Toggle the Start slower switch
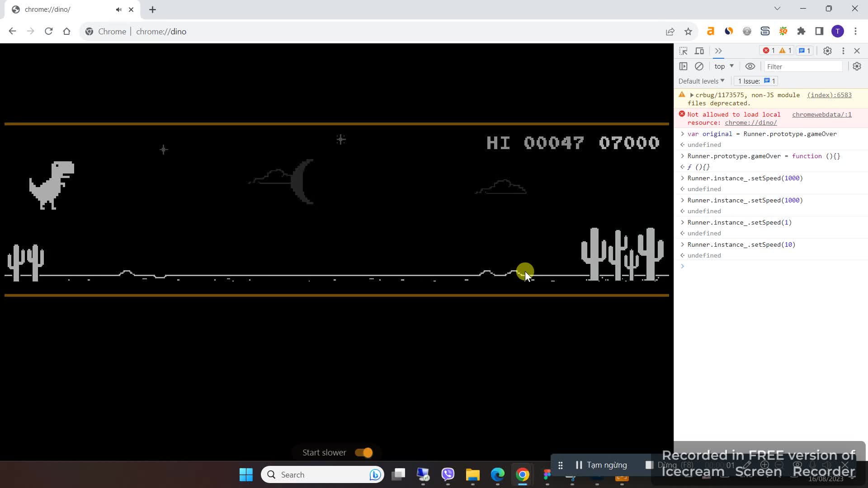The width and height of the screenshot is (868, 488). point(363,452)
